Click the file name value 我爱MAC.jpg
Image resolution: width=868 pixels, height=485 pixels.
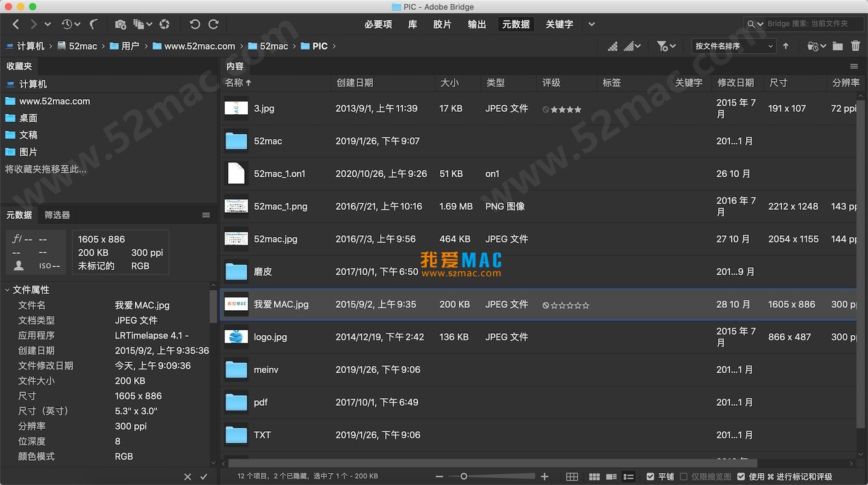(x=143, y=305)
